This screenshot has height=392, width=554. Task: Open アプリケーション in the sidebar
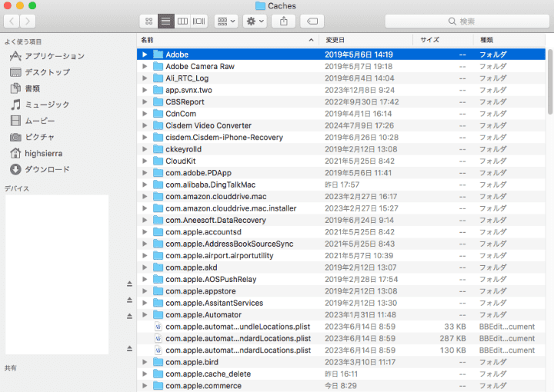(54, 56)
